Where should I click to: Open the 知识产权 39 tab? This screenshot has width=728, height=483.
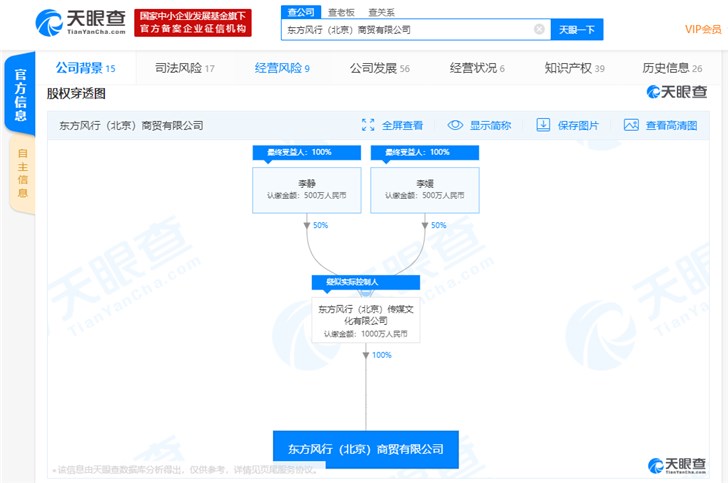coord(575,68)
